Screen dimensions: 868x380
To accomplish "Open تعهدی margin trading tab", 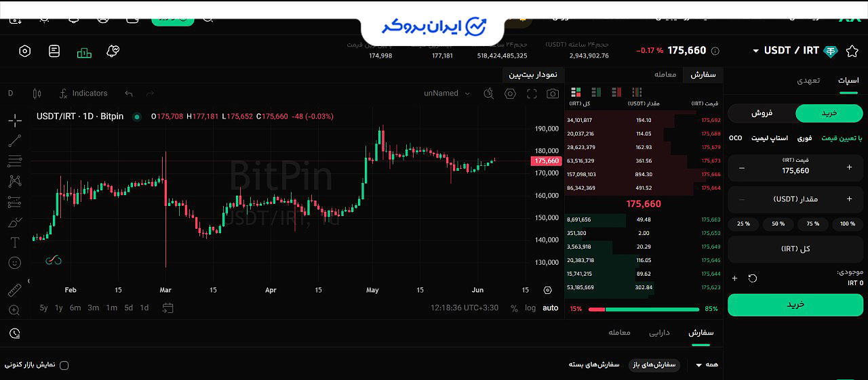I will click(x=808, y=81).
